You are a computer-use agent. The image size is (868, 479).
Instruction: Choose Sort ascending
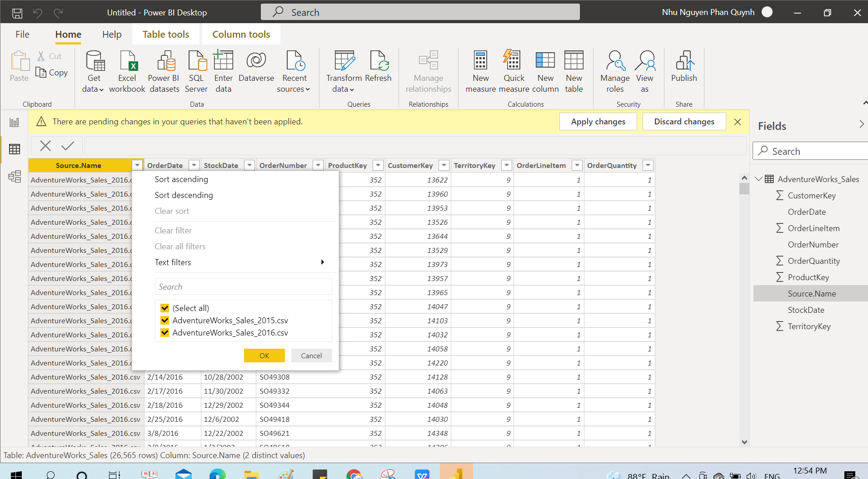(181, 179)
